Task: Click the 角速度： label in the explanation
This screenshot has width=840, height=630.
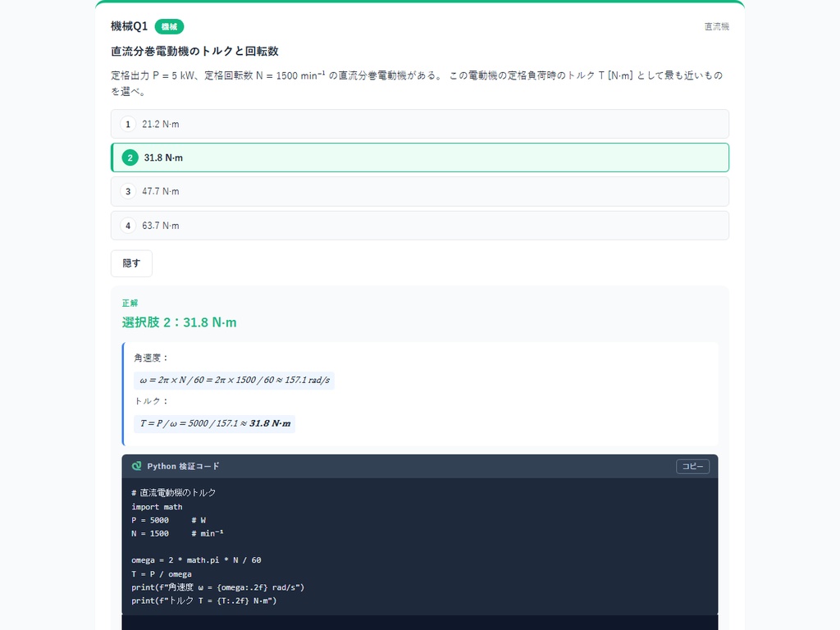Action: (151, 358)
